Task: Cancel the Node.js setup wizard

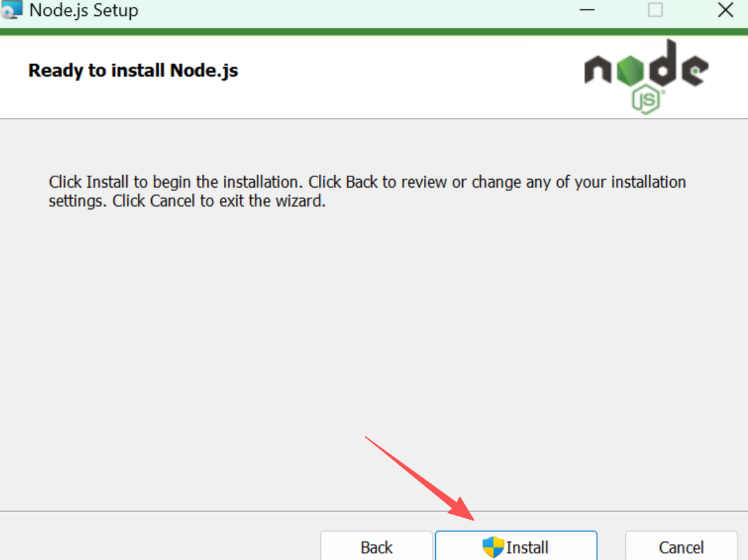Action: click(681, 547)
